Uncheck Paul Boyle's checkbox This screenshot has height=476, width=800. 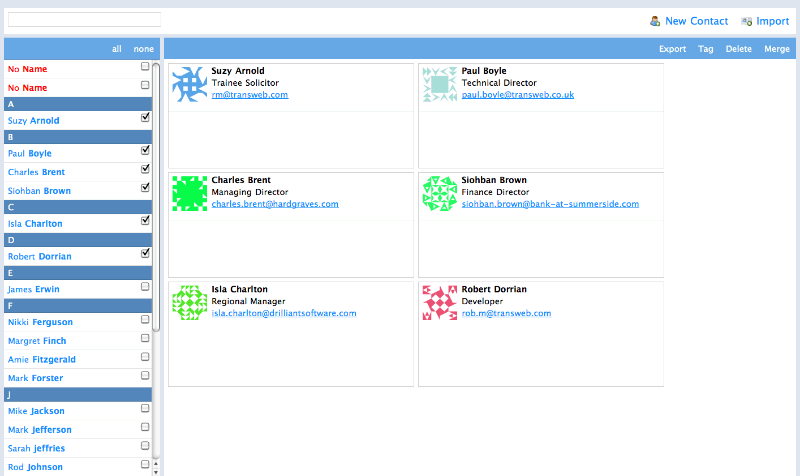pyautogui.click(x=145, y=151)
